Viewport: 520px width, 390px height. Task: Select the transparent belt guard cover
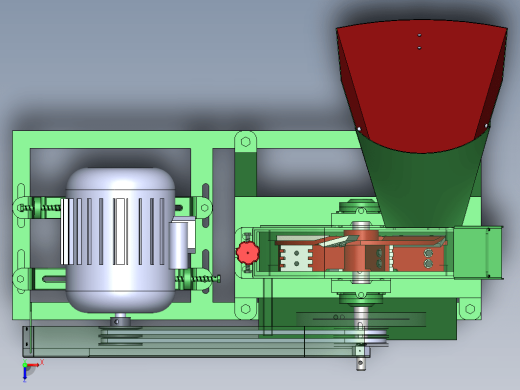click(x=197, y=342)
